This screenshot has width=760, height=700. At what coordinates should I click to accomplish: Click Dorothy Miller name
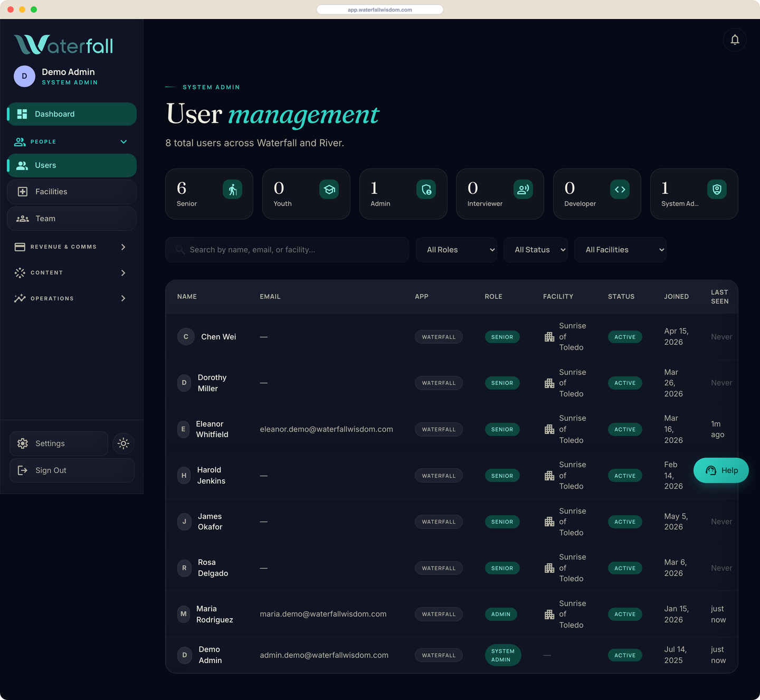[x=212, y=383]
